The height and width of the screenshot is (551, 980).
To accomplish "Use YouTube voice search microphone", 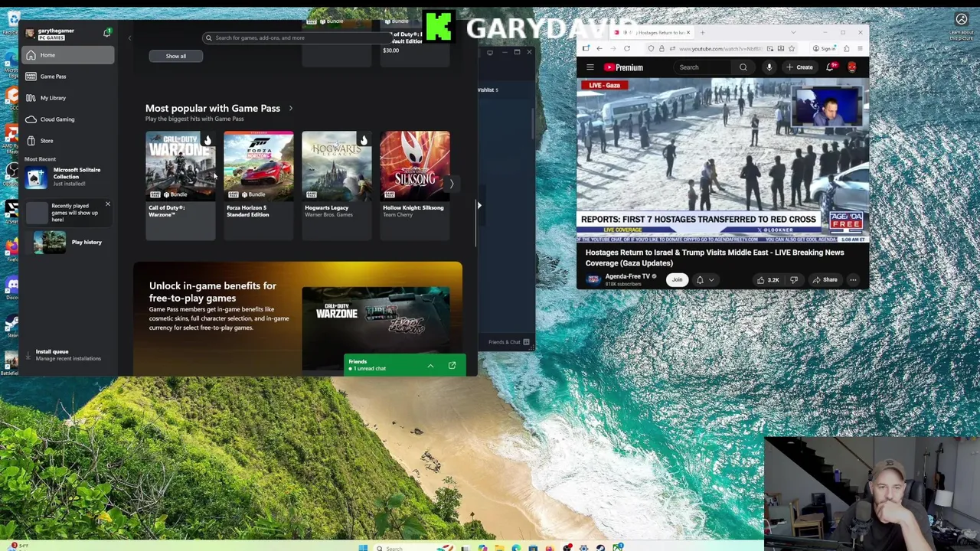I will click(769, 67).
